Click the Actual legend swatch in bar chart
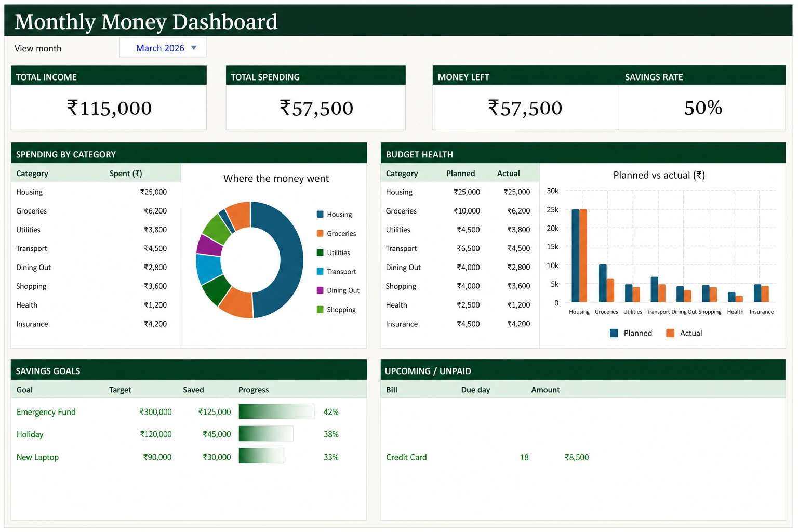Viewport: 798px width, 532px height. [x=670, y=333]
